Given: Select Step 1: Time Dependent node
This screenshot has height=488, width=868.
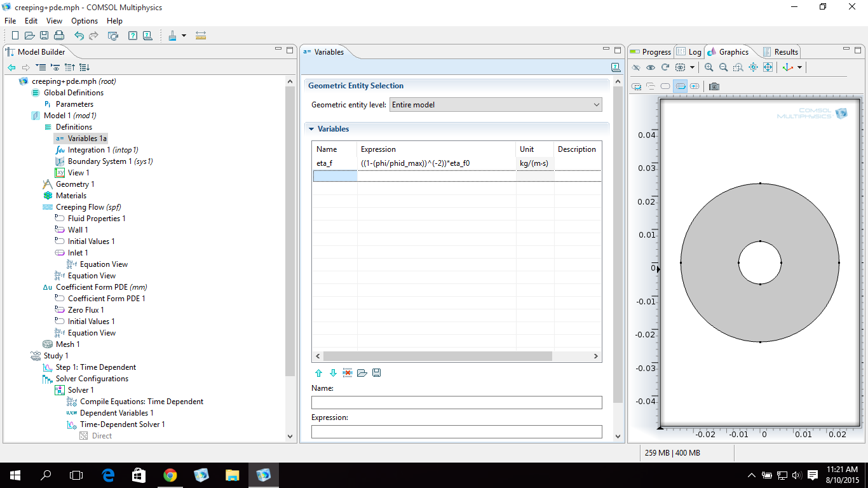Looking at the screenshot, I should (95, 367).
